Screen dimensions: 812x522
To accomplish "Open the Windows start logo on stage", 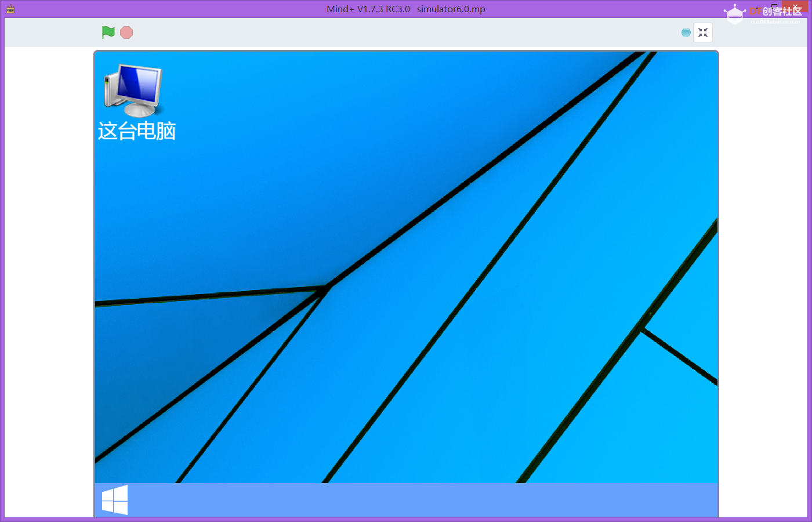I will tap(115, 500).
